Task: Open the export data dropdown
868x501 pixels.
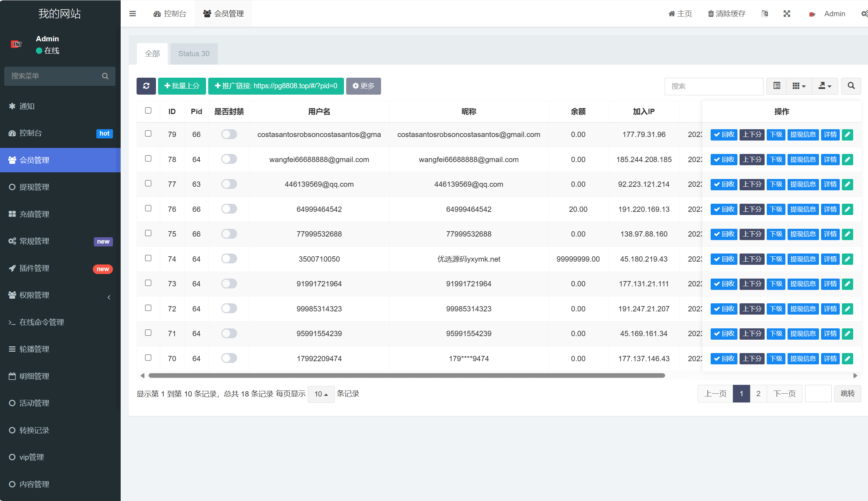Action: pos(825,86)
